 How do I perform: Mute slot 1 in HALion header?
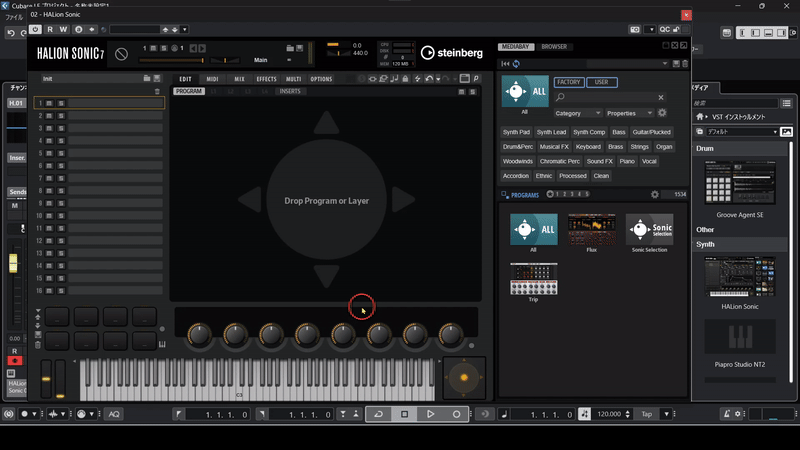point(153,48)
